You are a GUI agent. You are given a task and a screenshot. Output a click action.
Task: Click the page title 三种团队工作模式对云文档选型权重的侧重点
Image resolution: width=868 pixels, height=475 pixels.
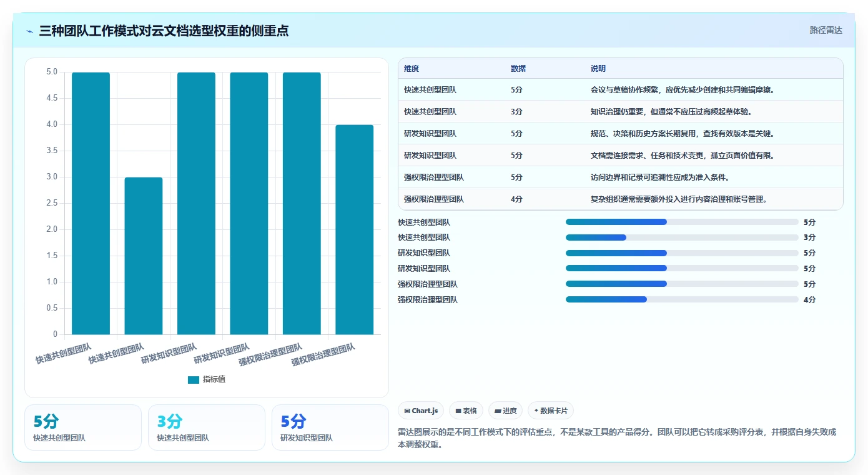164,31
